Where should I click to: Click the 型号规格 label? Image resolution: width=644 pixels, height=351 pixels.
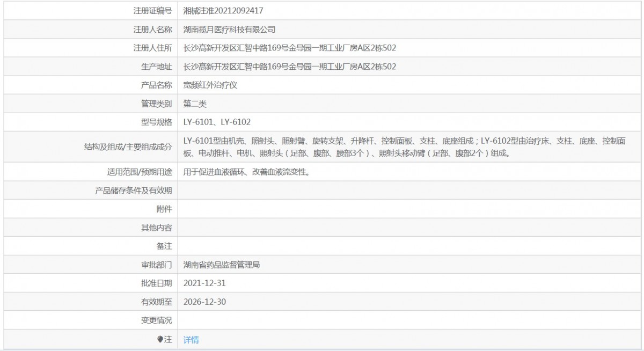tap(156, 122)
